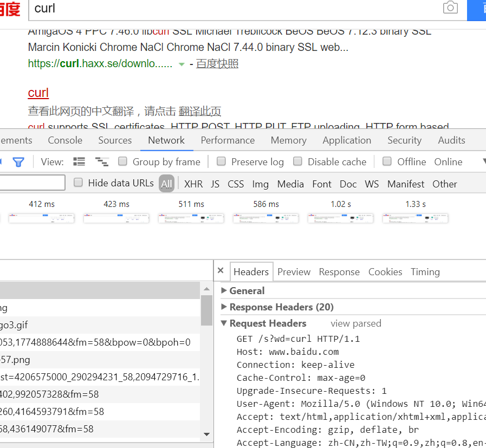Tick the Offline checkbox
The width and height of the screenshot is (486, 448).
pos(387,161)
